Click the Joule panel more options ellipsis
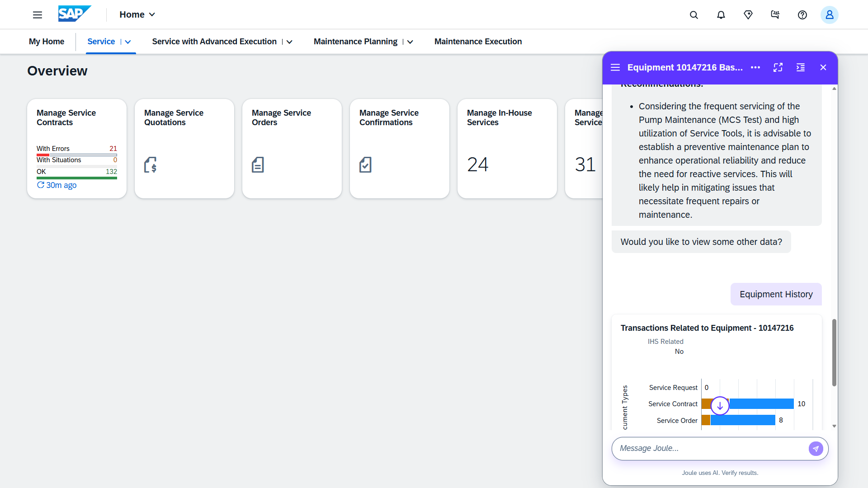The height and width of the screenshot is (488, 868). (x=755, y=67)
